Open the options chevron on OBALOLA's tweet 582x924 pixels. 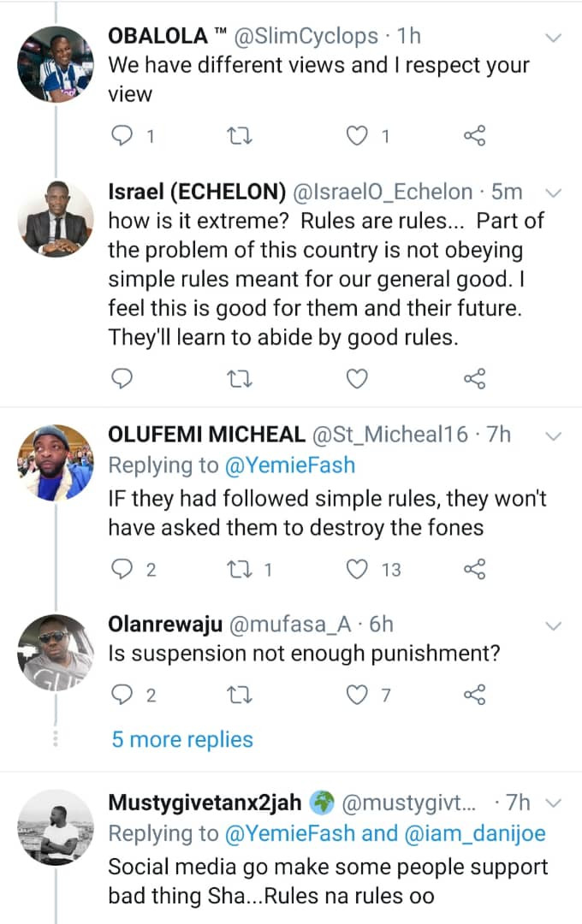[x=554, y=38]
